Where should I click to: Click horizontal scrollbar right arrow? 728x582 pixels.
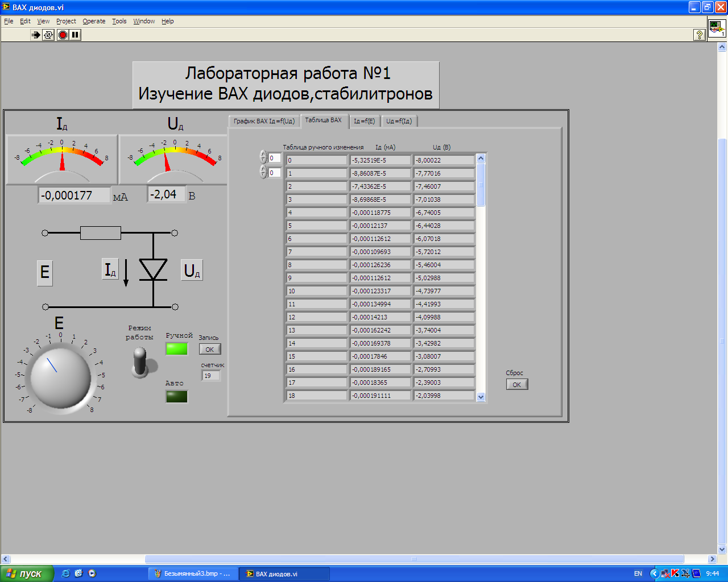[x=712, y=559]
